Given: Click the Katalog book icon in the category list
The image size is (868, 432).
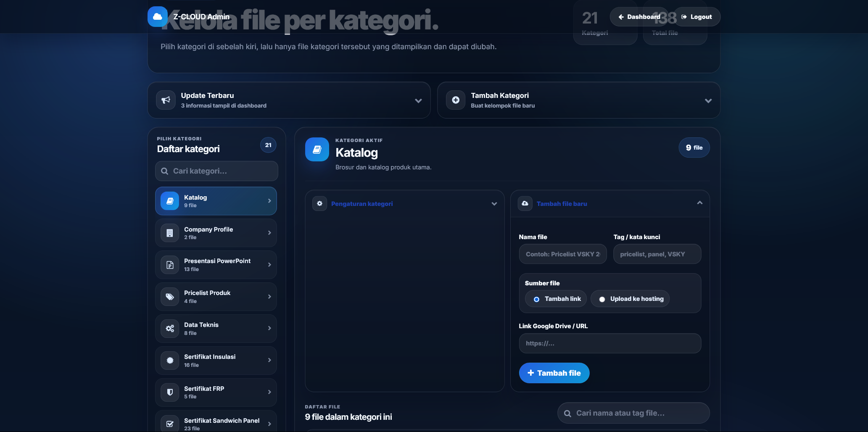Looking at the screenshot, I should coord(170,201).
